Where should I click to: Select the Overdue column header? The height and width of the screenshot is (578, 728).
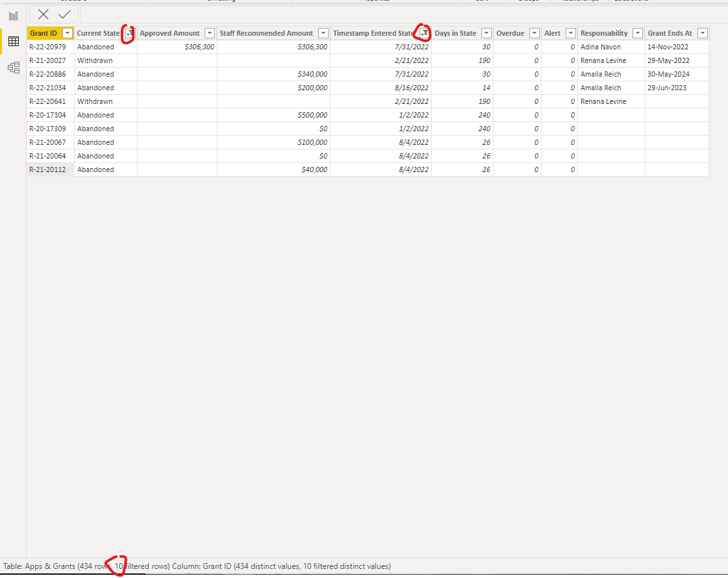point(510,33)
